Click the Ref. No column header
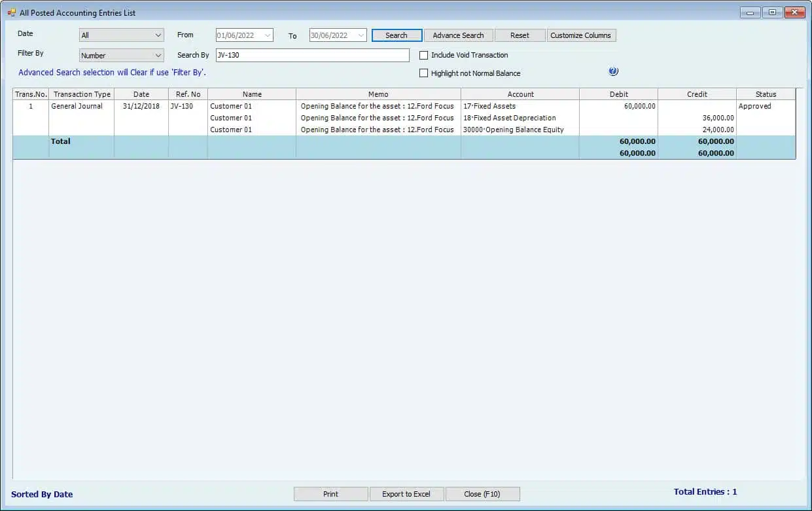Image resolution: width=812 pixels, height=511 pixels. (188, 94)
